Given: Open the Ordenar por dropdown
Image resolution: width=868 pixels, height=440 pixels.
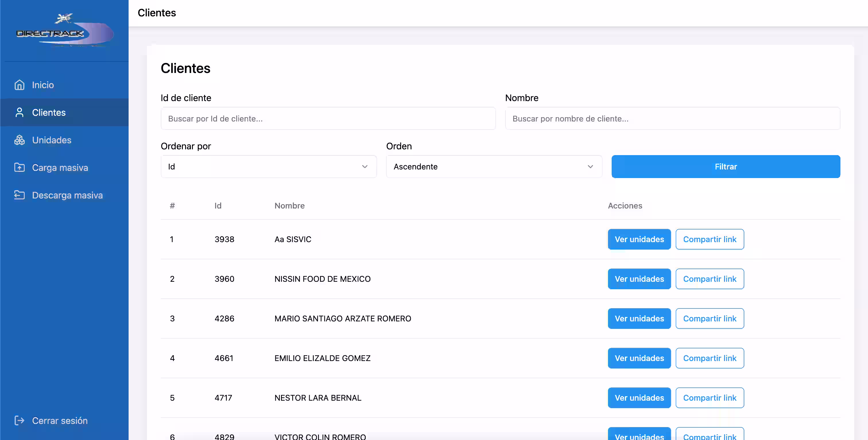Looking at the screenshot, I should point(269,167).
